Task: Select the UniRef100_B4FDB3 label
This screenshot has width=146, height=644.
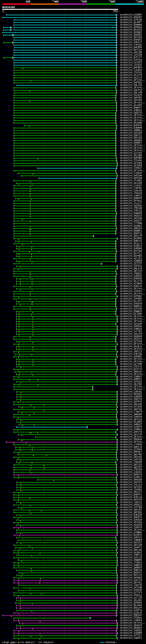Action: [x=131, y=82]
